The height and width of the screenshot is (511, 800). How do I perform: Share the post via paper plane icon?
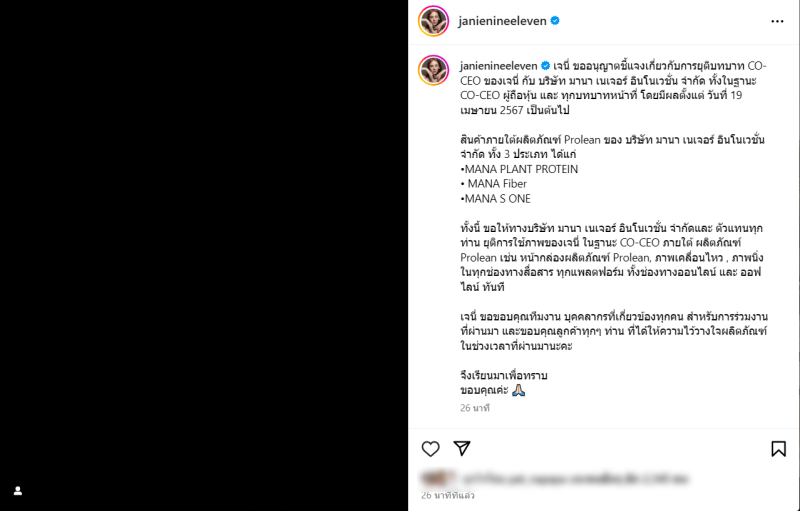pos(462,448)
